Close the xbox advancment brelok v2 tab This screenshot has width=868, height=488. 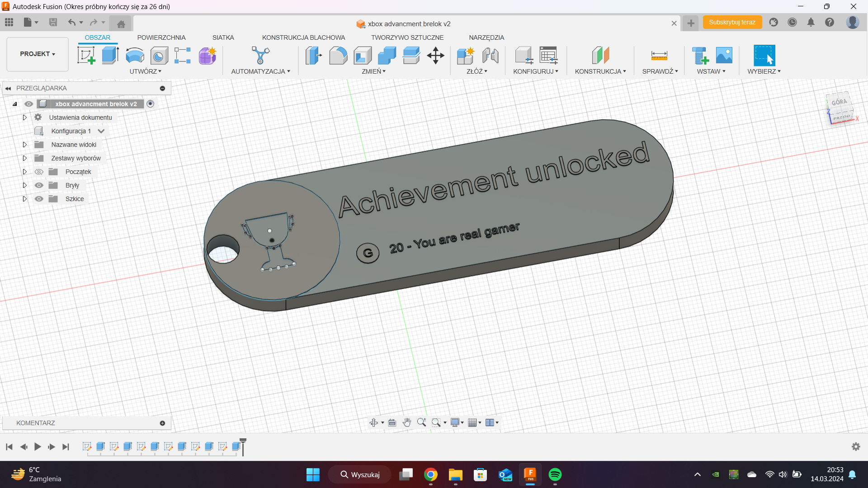pos(674,23)
